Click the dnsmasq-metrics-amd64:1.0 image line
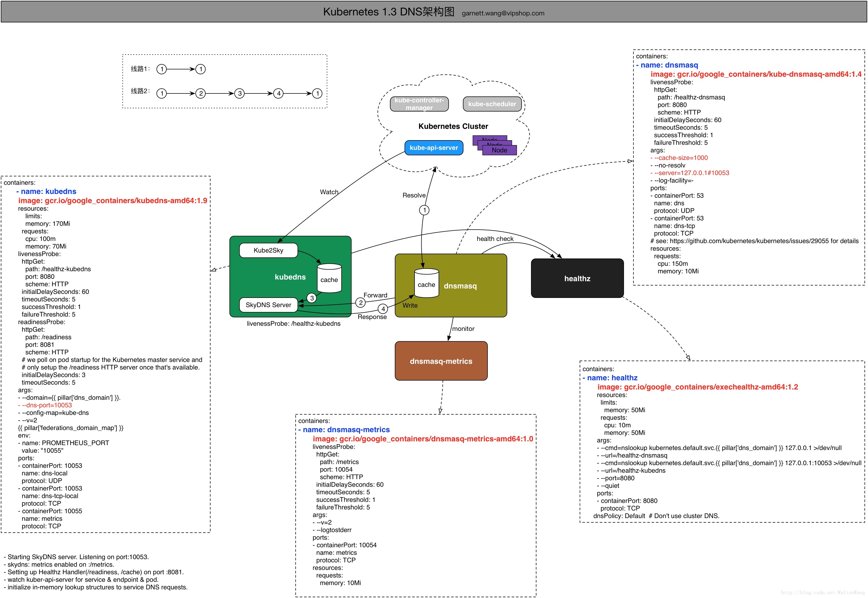 coord(423,439)
